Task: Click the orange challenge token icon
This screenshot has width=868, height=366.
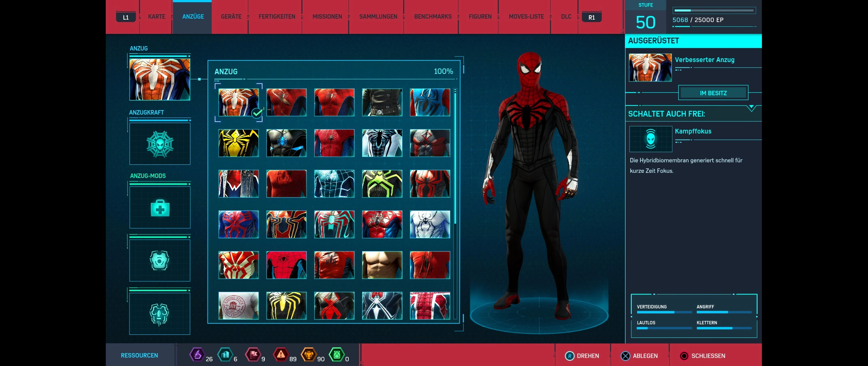Action: (309, 355)
